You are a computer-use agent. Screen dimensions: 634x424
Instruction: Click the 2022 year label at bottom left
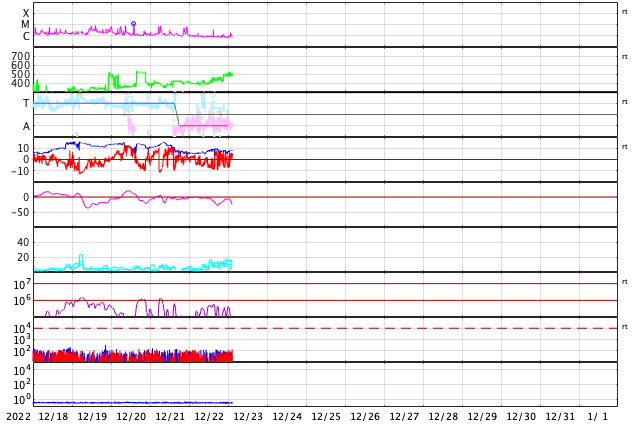[x=19, y=416]
